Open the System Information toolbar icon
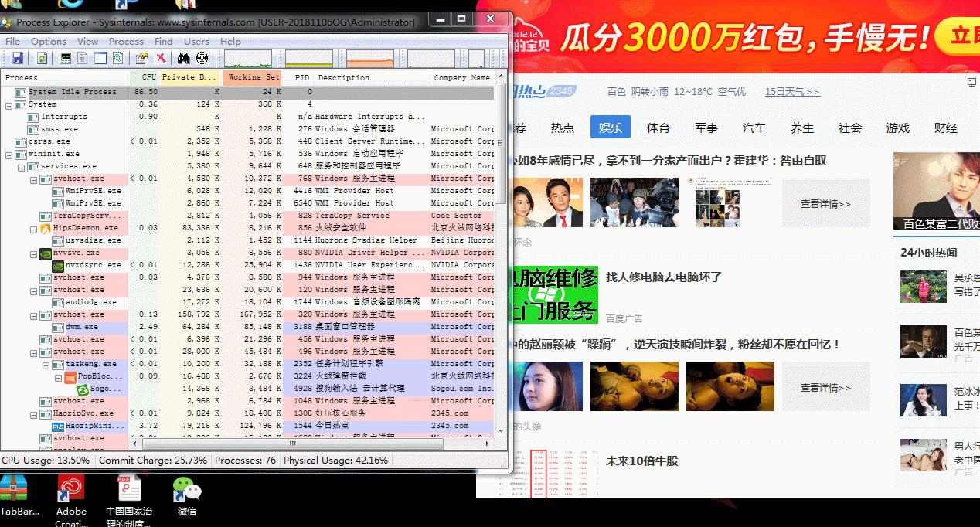Image resolution: width=980 pixels, height=527 pixels. click(x=66, y=58)
